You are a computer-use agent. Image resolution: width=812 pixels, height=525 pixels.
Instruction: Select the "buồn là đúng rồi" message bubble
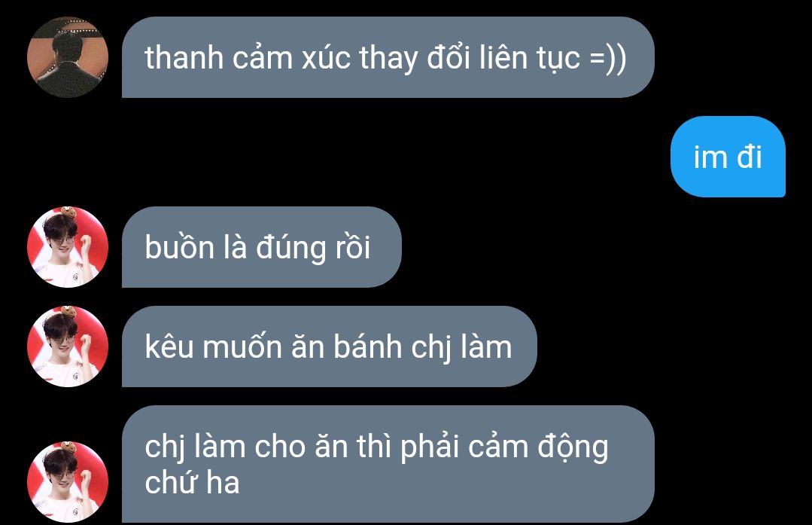[x=262, y=247]
